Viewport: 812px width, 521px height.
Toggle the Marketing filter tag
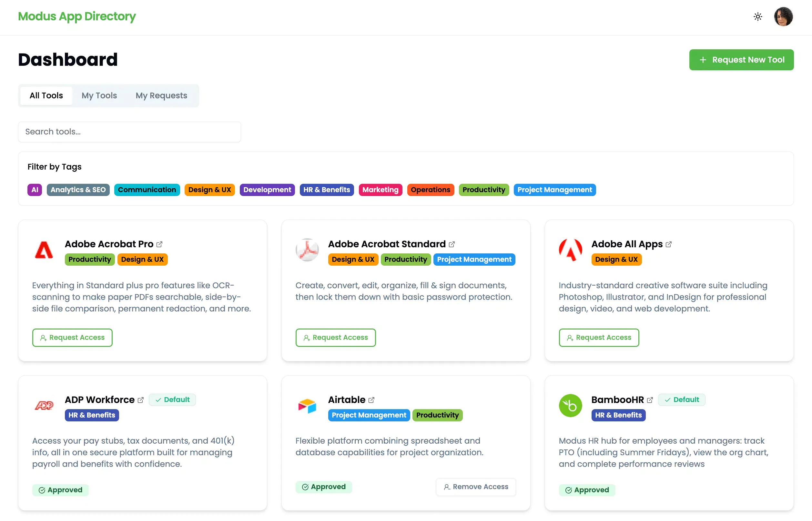coord(380,190)
